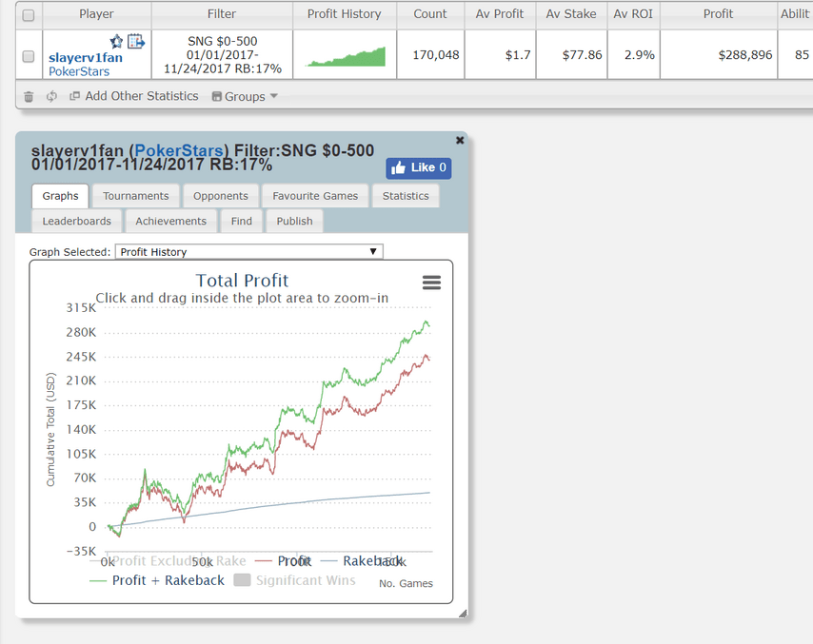Sort by the Profit History column header

(x=345, y=14)
